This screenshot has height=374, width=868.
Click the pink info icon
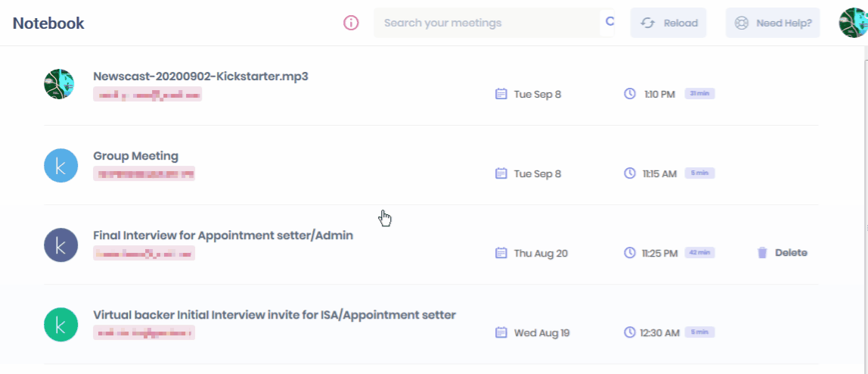[x=351, y=23]
